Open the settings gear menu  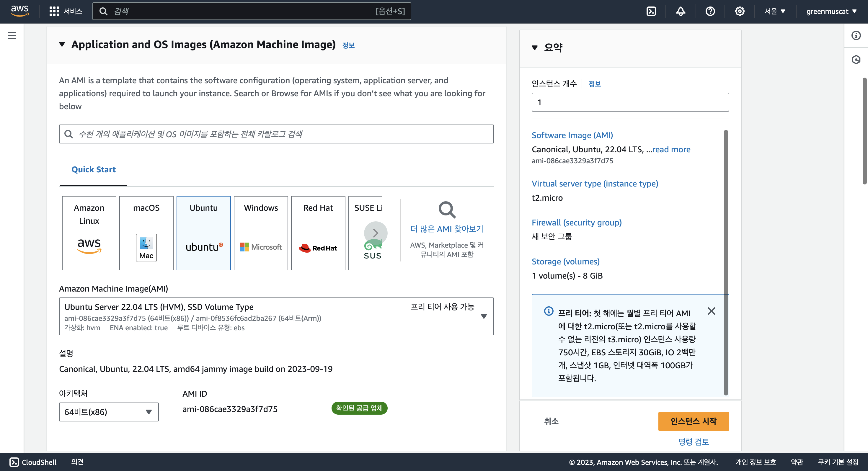(740, 11)
